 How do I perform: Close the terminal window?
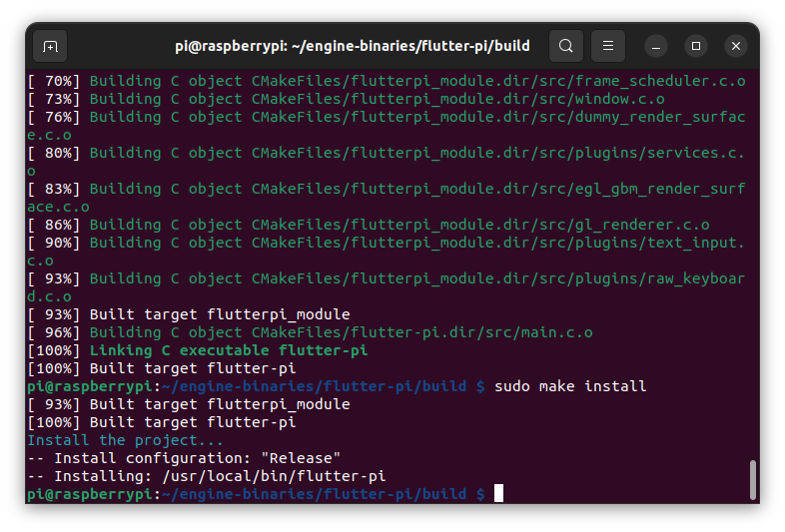tap(736, 46)
